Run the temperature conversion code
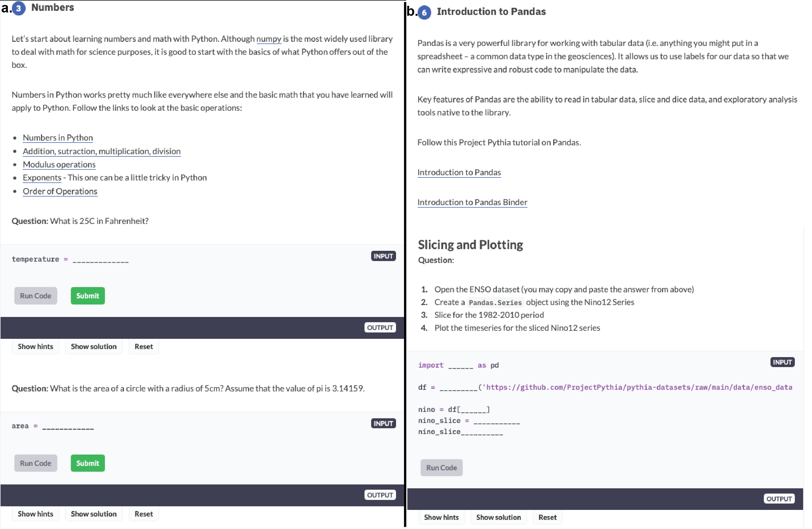 pyautogui.click(x=35, y=296)
